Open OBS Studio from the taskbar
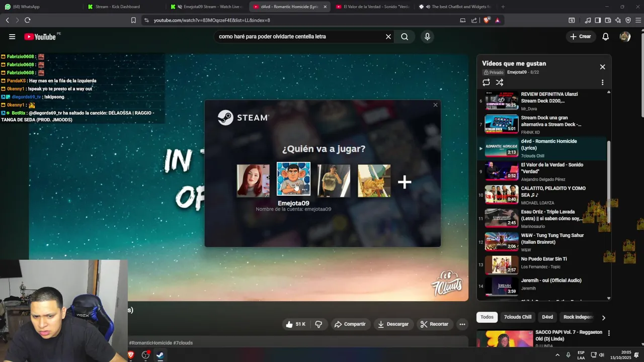The width and height of the screenshot is (644, 362). (x=145, y=355)
